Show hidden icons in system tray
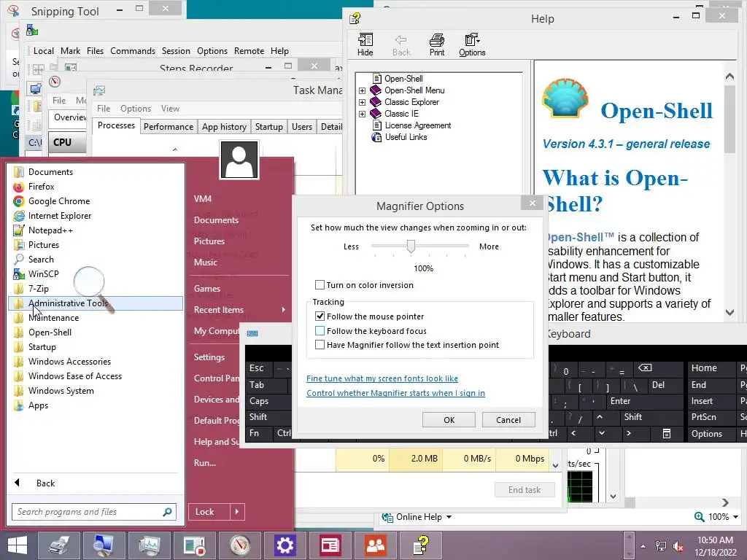This screenshot has width=747, height=560. [643, 546]
